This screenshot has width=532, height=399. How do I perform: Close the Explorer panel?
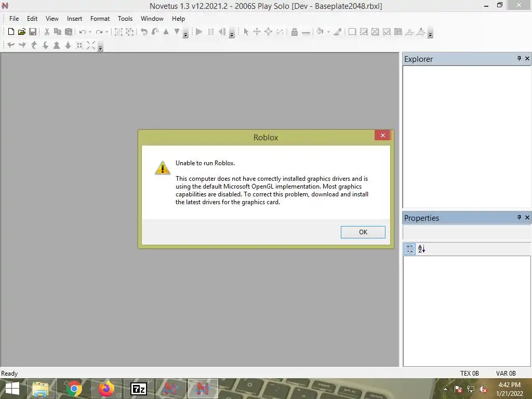coord(527,58)
